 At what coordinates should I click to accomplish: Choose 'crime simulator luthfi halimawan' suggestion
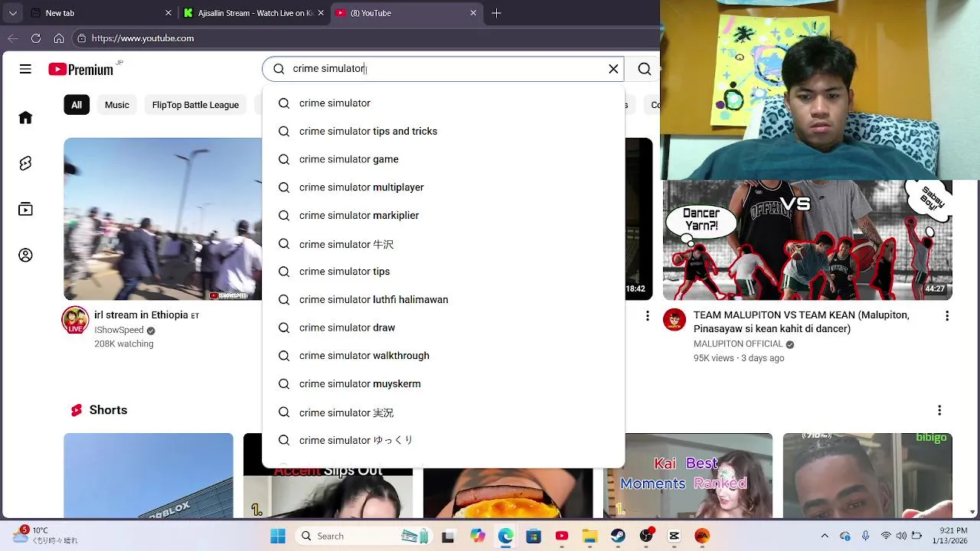pyautogui.click(x=443, y=300)
